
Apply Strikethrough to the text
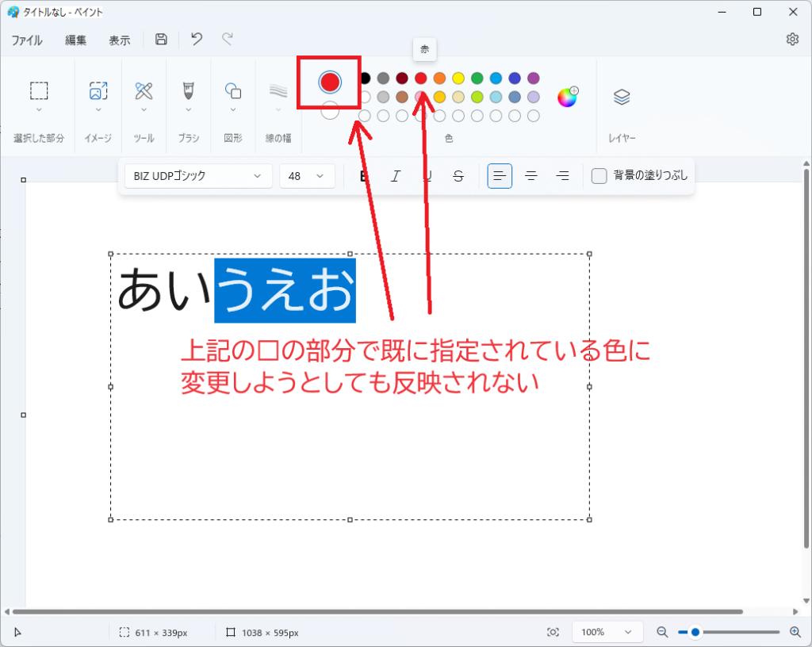(x=458, y=176)
